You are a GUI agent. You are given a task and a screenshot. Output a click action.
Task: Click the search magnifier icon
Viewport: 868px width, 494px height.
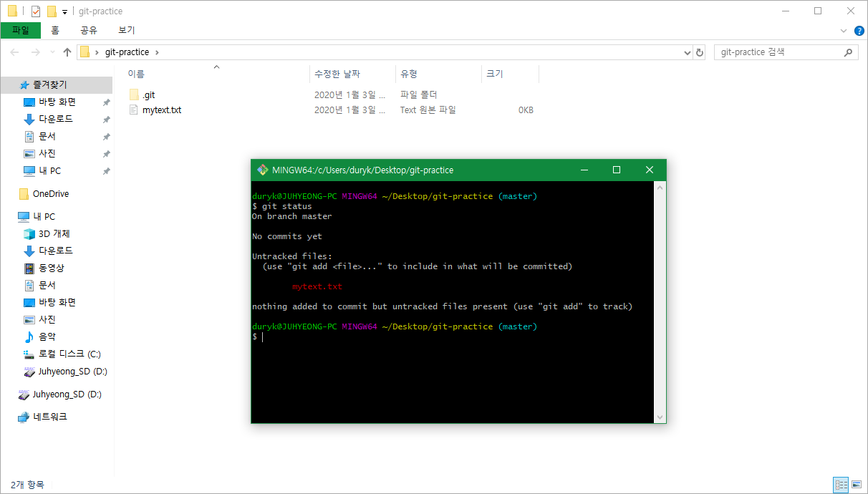[x=849, y=52]
